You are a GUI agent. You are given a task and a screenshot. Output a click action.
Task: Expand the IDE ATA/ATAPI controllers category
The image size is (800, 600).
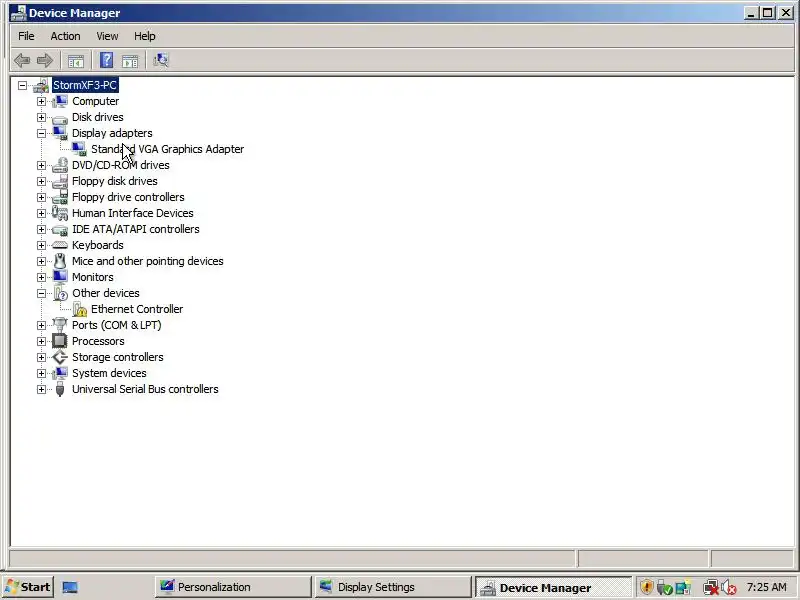tap(41, 230)
